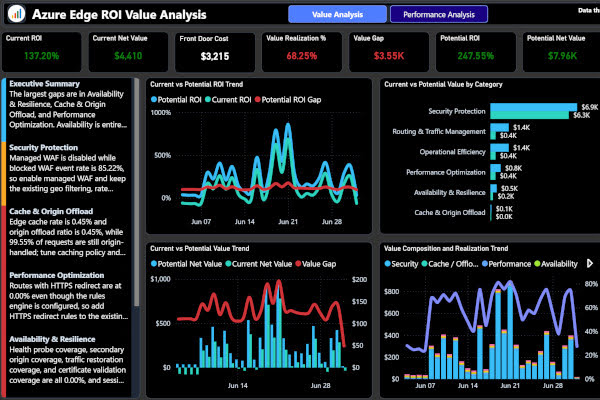Click the Performance legend item

(x=507, y=264)
